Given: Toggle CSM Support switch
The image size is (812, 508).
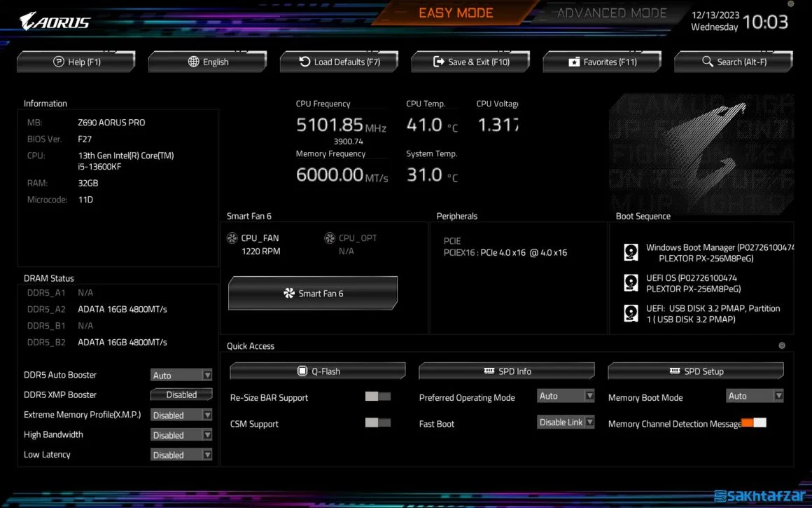Looking at the screenshot, I should [378, 423].
